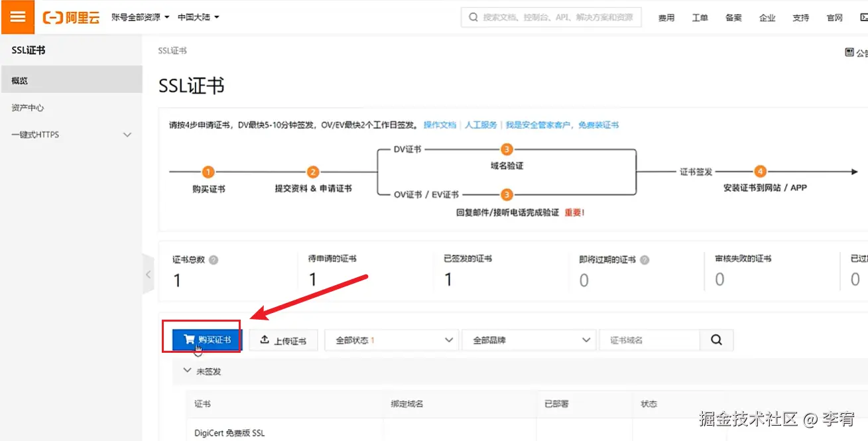The height and width of the screenshot is (441, 868).
Task: Open the 支持 top menu
Action: [801, 18]
